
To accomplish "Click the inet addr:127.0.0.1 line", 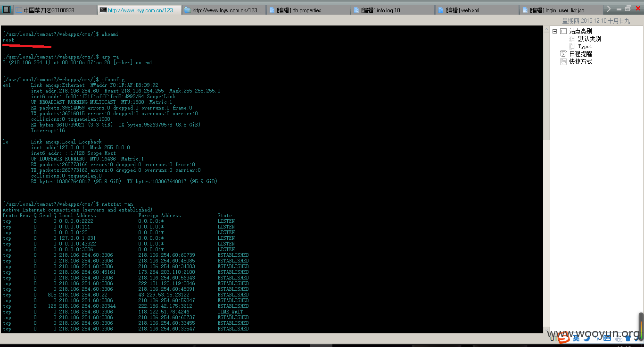I will (80, 147).
